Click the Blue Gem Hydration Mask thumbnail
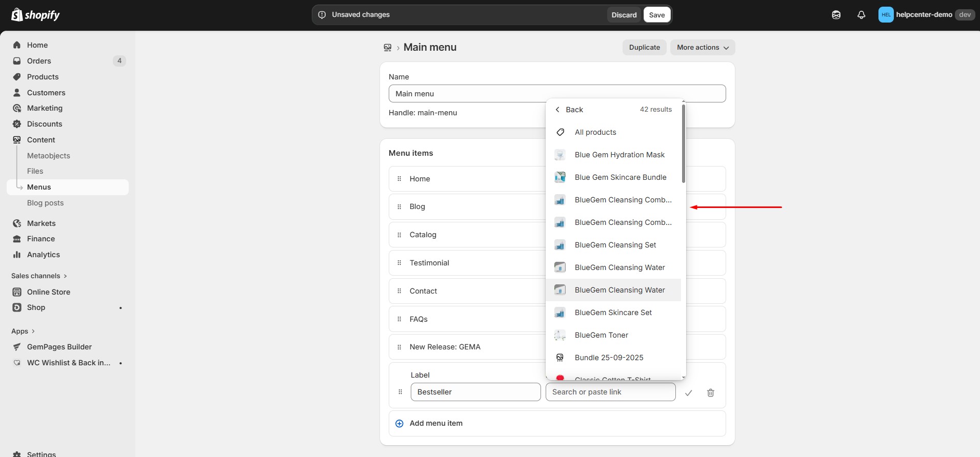 (x=560, y=155)
